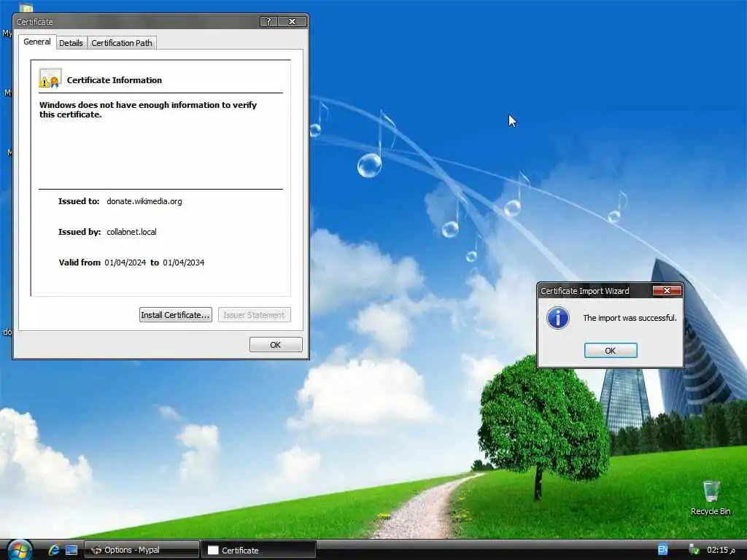Click the certificate warning icon
Image resolution: width=747 pixels, height=560 pixels.
[50, 79]
